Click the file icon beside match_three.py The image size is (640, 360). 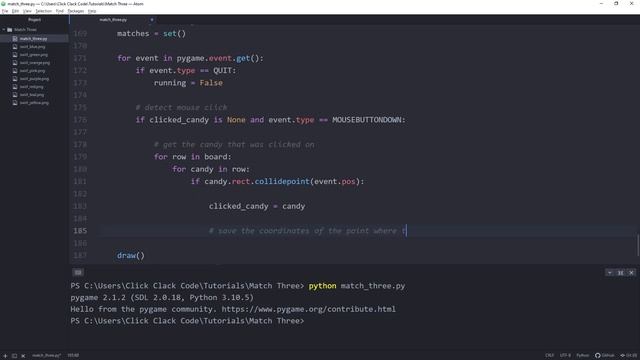point(15,38)
